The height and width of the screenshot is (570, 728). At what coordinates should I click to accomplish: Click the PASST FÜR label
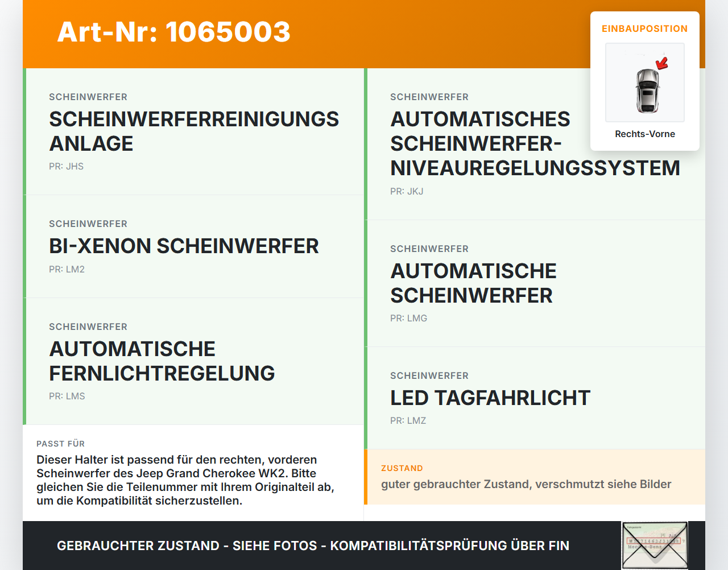click(x=60, y=444)
